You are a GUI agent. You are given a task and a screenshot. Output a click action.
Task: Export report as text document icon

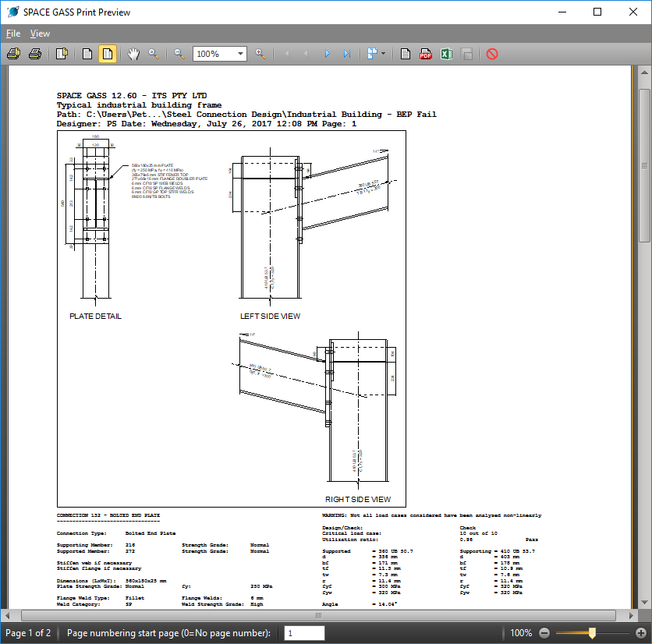(406, 54)
